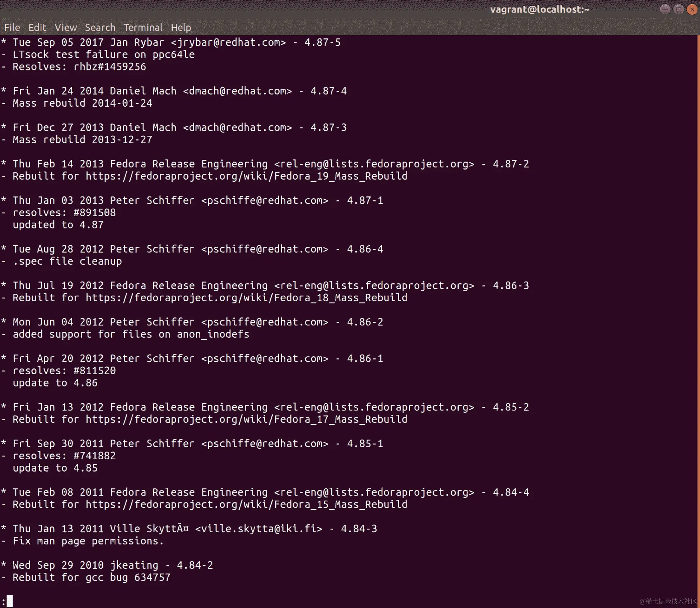
Task: Click the Fedora_15_Mass_Rebuild wiki URL
Action: (246, 505)
